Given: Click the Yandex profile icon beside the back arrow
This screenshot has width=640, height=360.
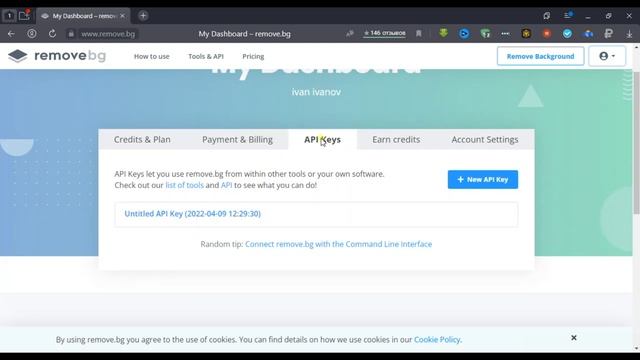Looking at the screenshot, I should (x=32, y=34).
